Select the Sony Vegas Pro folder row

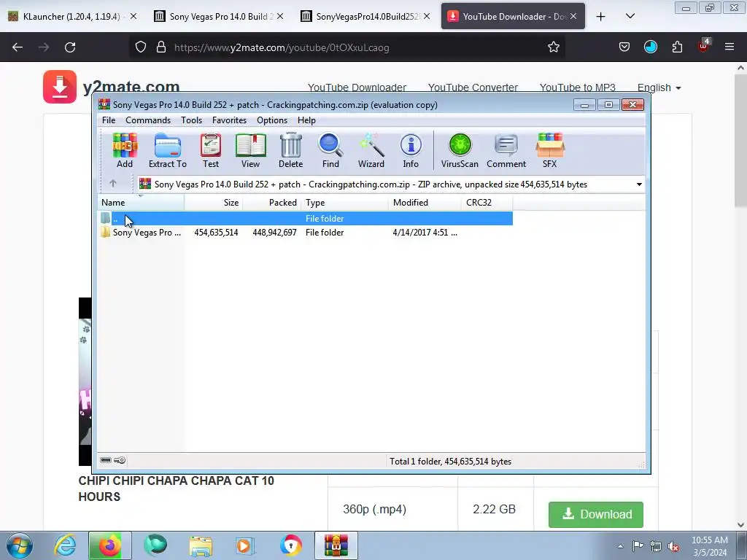click(x=306, y=233)
